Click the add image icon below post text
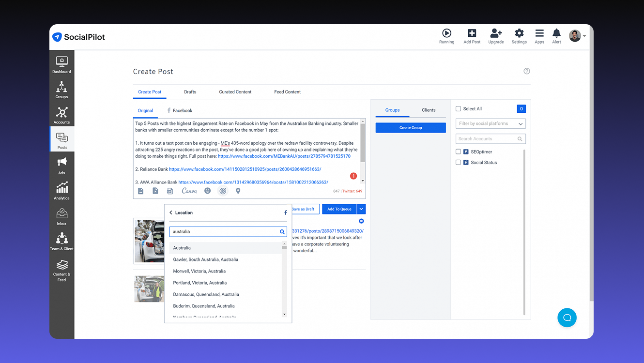This screenshot has width=644, height=363. tap(140, 191)
